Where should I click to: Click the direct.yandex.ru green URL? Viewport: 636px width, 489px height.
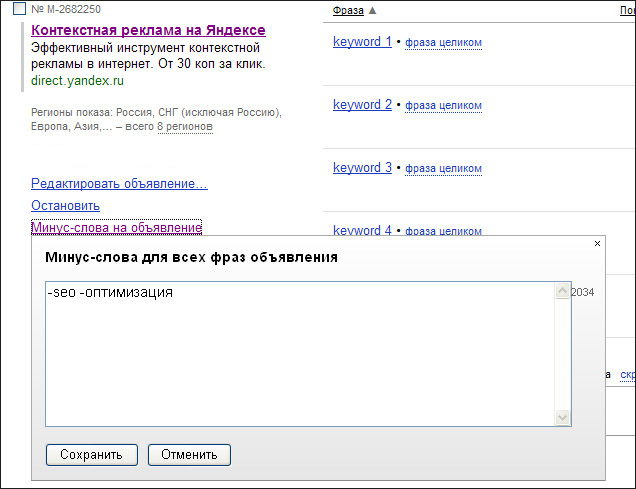[77, 81]
